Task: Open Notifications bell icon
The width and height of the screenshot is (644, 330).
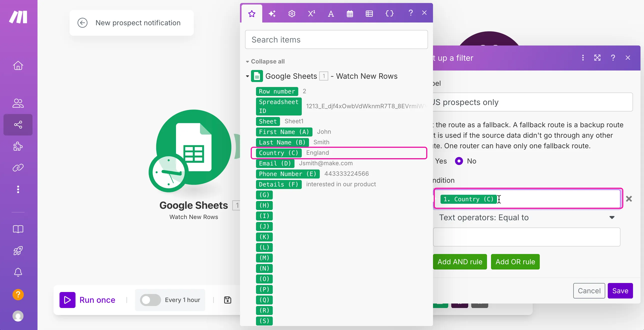Action: (18, 272)
